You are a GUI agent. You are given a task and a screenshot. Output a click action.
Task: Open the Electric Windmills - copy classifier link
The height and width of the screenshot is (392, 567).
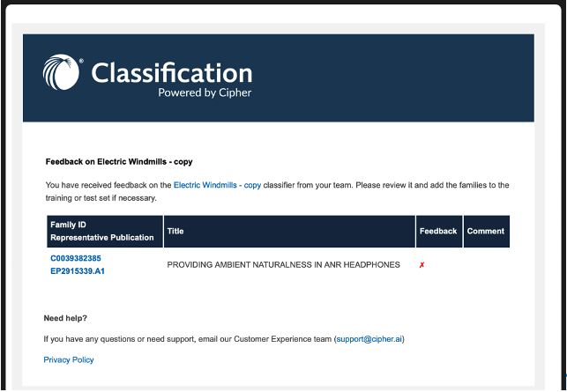pyautogui.click(x=217, y=185)
